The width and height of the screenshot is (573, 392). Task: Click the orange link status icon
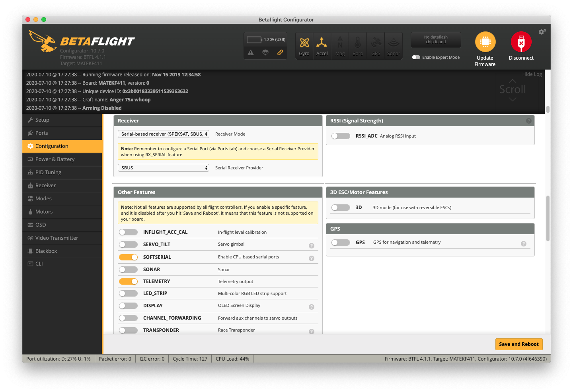[x=280, y=52]
